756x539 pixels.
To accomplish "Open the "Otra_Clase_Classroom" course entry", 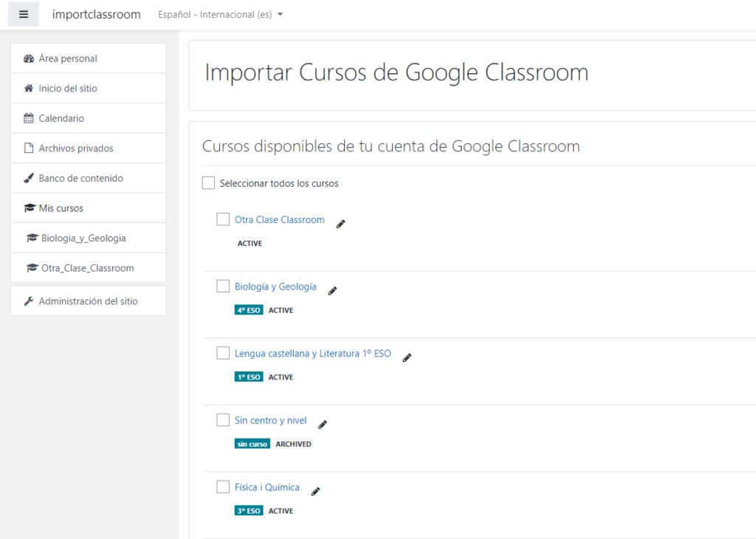I will coord(86,267).
